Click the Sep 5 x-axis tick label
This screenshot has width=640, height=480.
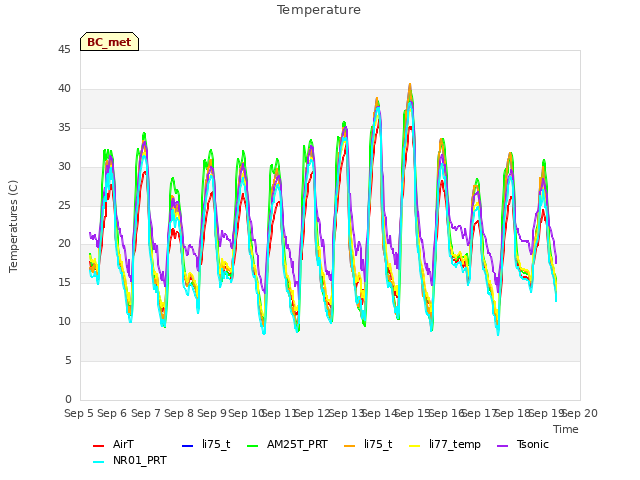coord(79,413)
